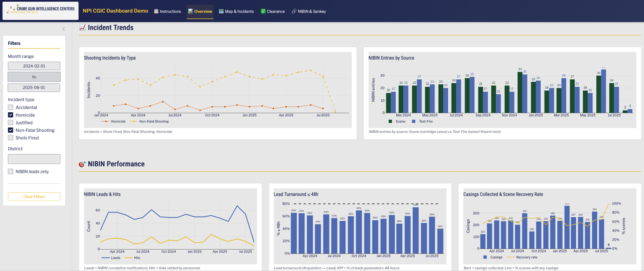This screenshot has width=644, height=271.
Task: Set end month field 2025-08-01
Action: 34,88
